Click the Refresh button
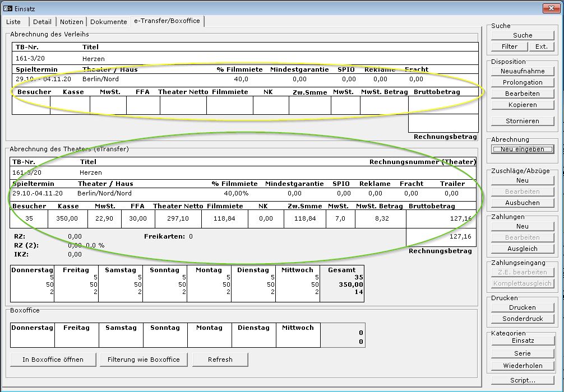Viewport: 564px width, 392px height. click(220, 360)
